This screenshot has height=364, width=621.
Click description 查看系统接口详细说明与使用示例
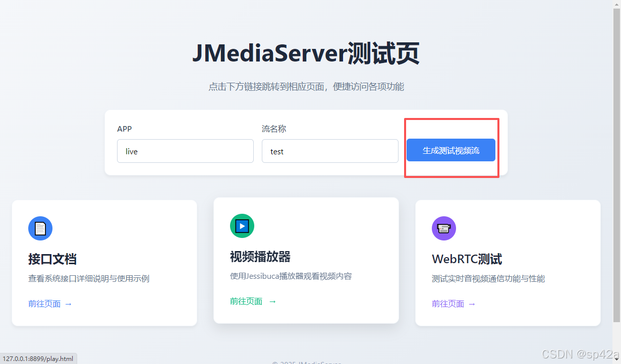click(x=89, y=278)
